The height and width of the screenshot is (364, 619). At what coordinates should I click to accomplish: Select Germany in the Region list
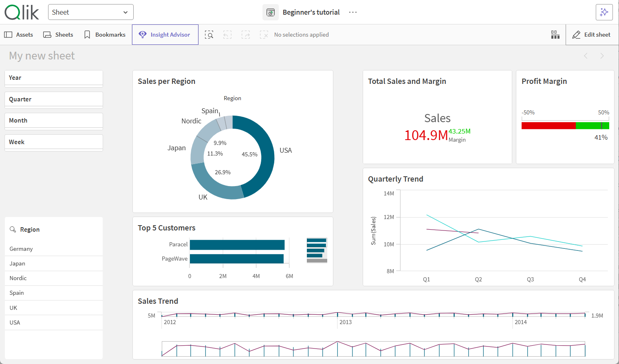pyautogui.click(x=54, y=249)
